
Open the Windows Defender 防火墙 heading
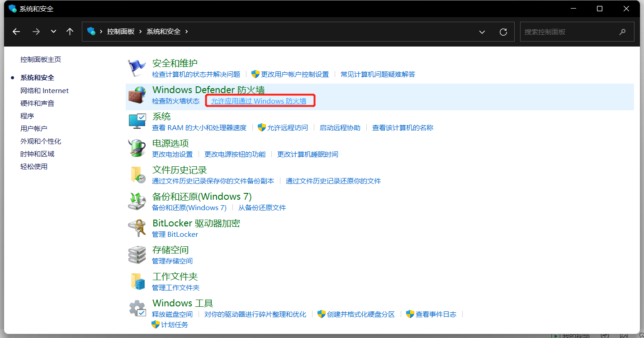tap(208, 90)
